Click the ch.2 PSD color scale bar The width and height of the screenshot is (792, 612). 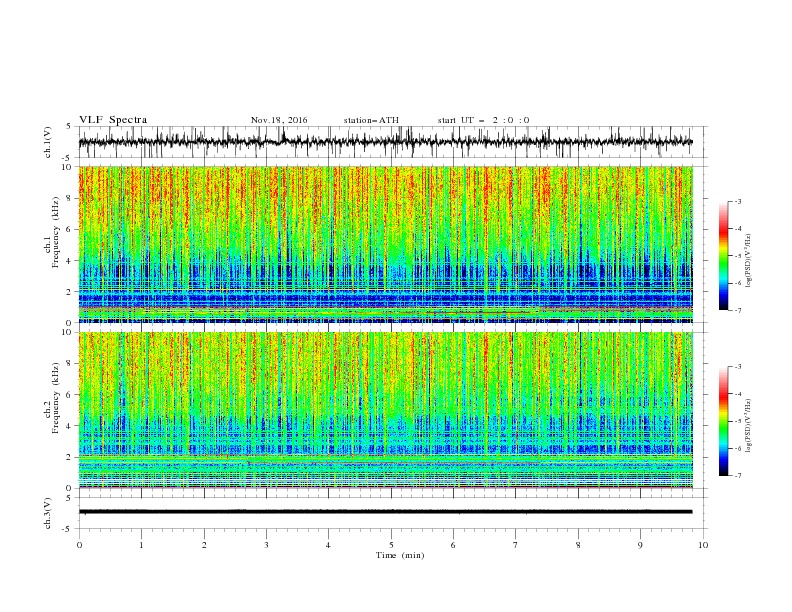[x=723, y=421]
